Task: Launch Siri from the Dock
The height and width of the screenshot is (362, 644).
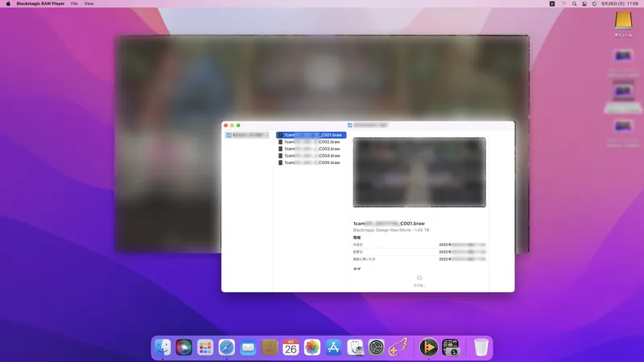Action: [184, 348]
